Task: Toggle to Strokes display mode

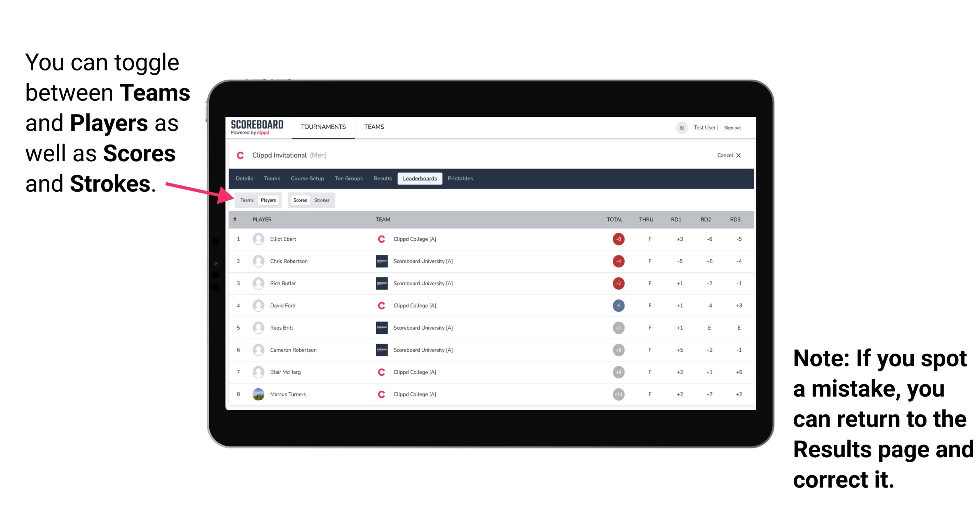Action: pyautogui.click(x=323, y=200)
